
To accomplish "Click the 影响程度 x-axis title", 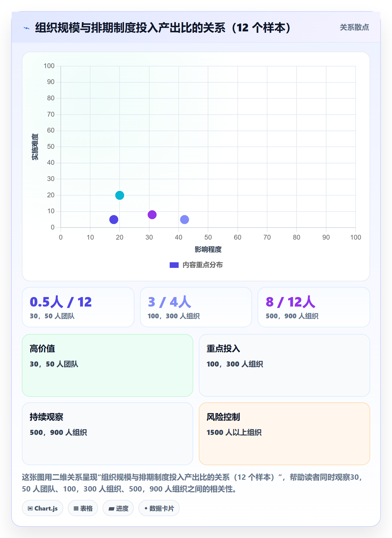I will [x=208, y=249].
